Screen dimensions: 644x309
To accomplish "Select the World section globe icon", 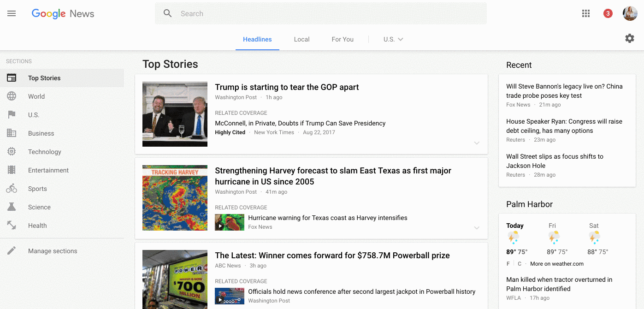I will tap(12, 96).
